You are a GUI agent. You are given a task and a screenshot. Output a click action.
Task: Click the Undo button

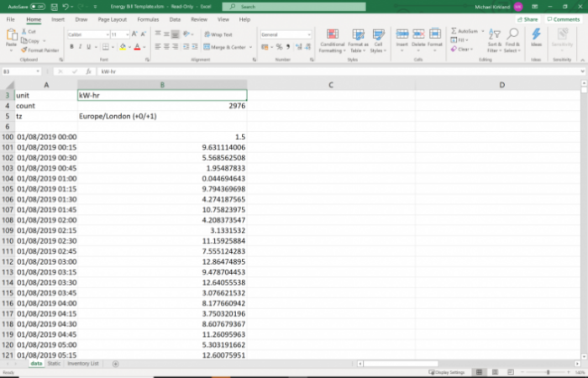(x=66, y=7)
